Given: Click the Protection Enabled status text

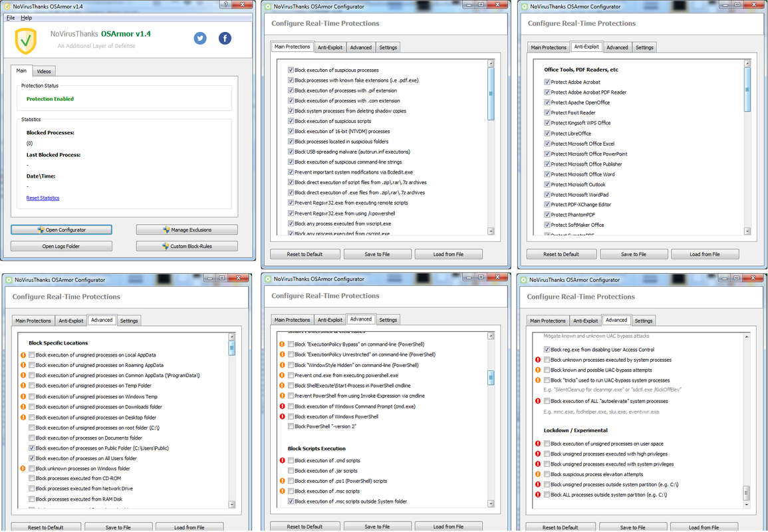Looking at the screenshot, I should click(50, 99).
